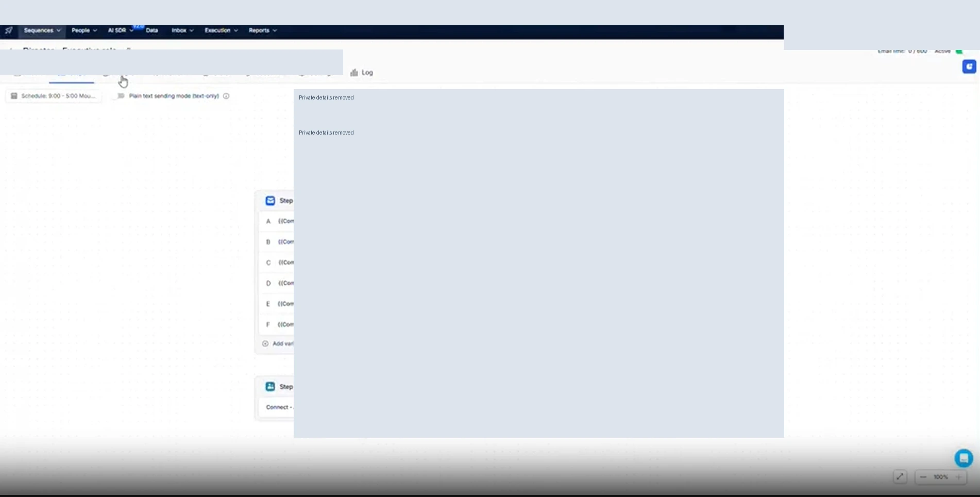Viewport: 980px width, 497px height.
Task: Open the chat support bubble
Action: tap(964, 458)
